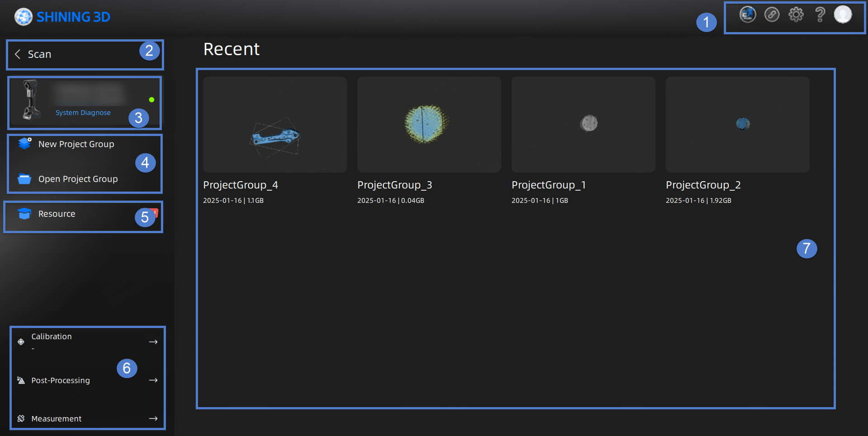The image size is (868, 436).
Task: Select Open Project Group
Action: click(78, 179)
